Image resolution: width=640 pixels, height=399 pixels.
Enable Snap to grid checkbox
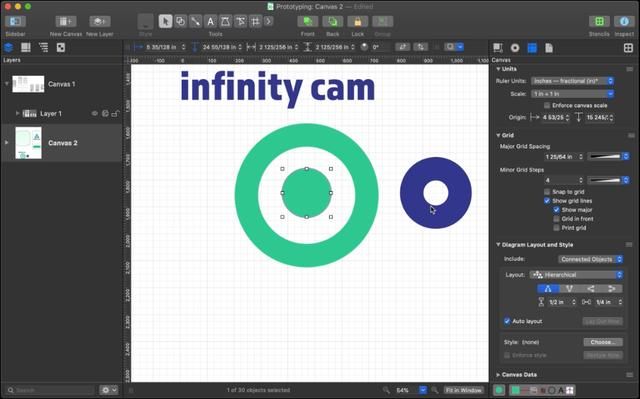pyautogui.click(x=547, y=192)
